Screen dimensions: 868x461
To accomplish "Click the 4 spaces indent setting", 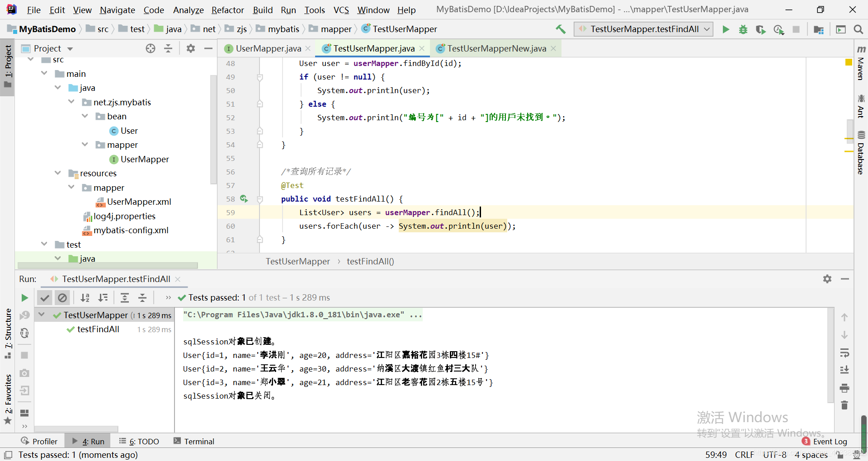I will click(x=811, y=455).
